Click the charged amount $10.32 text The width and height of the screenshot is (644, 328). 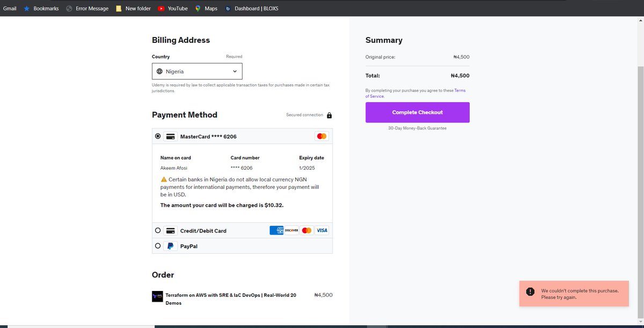[222, 205]
